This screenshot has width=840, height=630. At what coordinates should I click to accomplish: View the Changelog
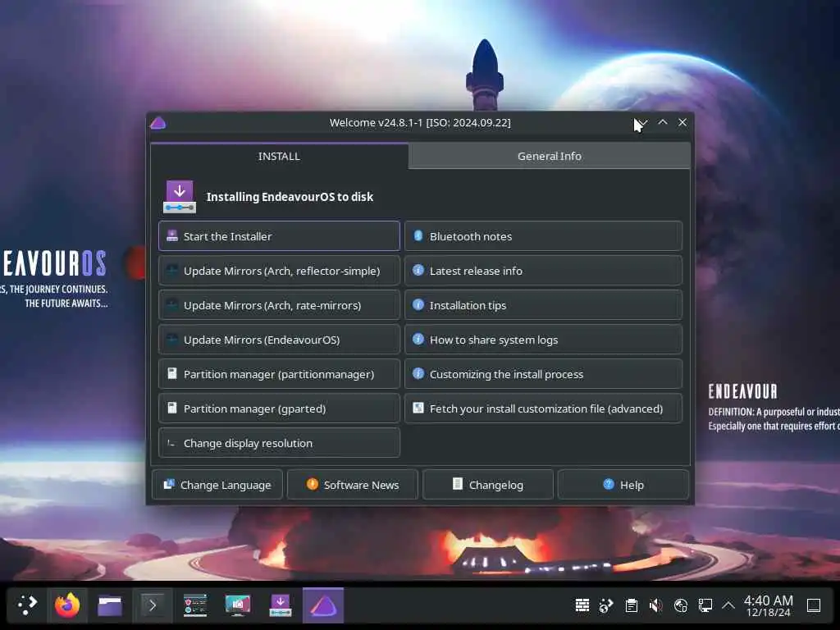click(488, 485)
